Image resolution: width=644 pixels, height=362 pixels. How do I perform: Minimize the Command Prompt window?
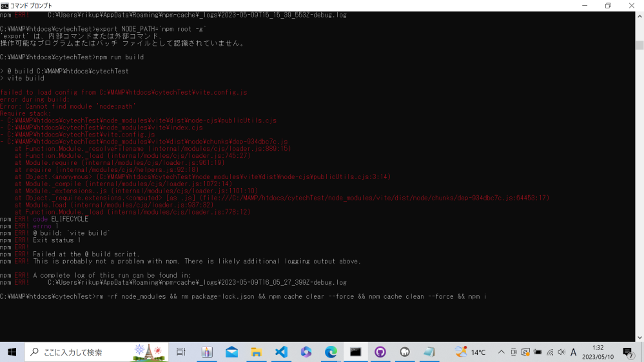point(585,5)
